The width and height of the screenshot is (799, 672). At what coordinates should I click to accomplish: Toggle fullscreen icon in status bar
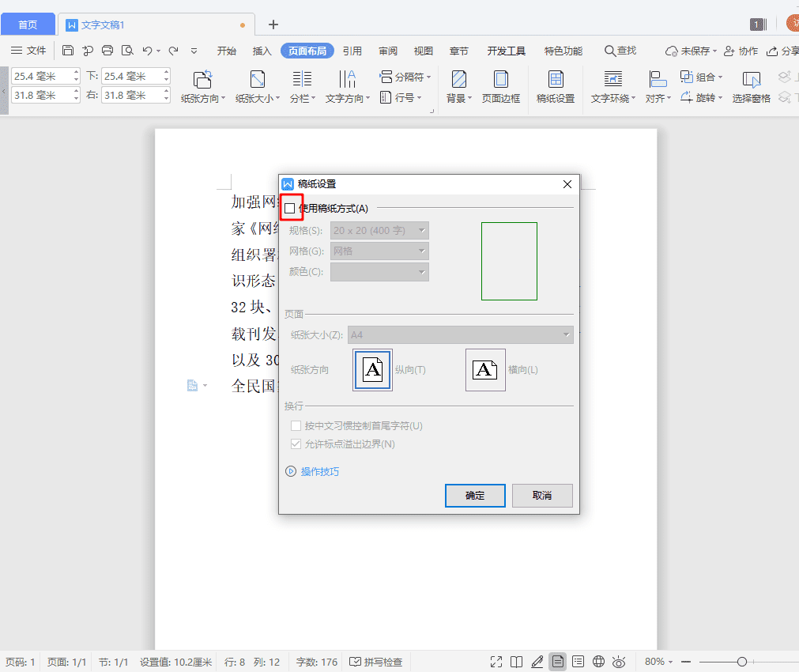(x=496, y=662)
